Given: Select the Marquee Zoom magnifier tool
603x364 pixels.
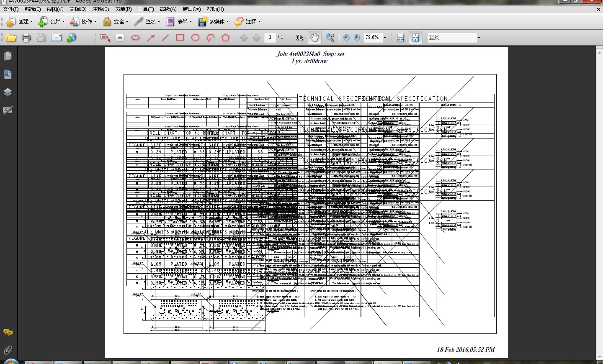Looking at the screenshot, I should [x=330, y=38].
